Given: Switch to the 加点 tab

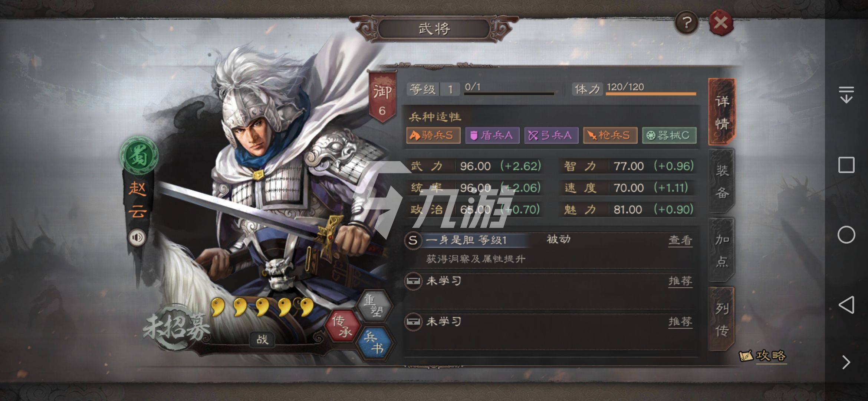Looking at the screenshot, I should (721, 250).
